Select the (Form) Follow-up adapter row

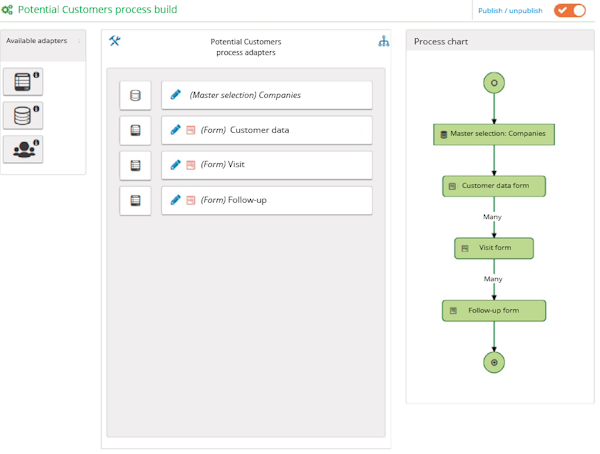267,200
